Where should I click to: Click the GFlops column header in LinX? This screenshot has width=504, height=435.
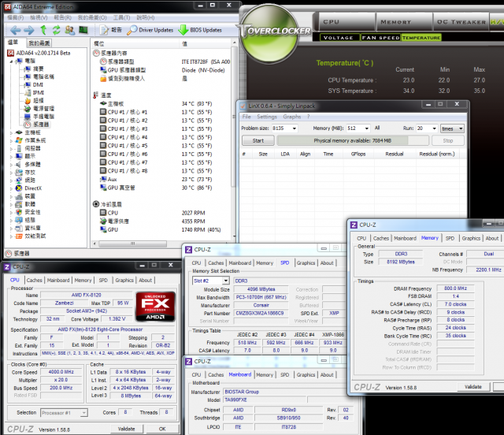pyautogui.click(x=358, y=154)
